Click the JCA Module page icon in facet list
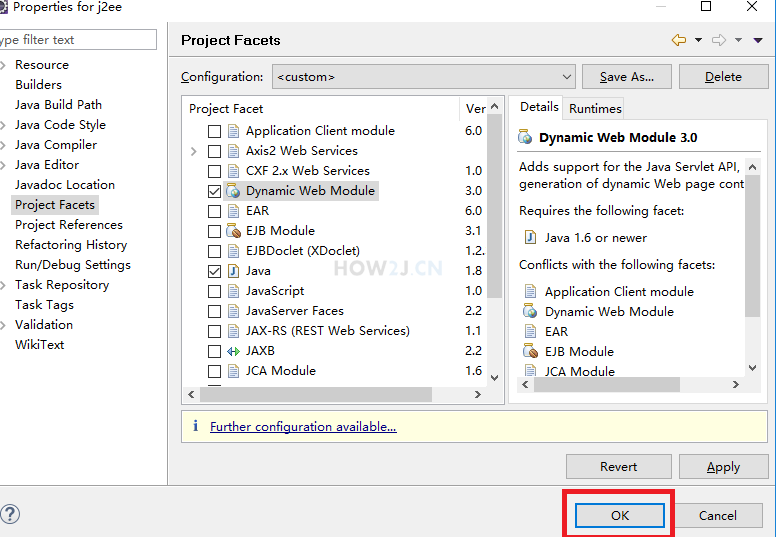This screenshot has width=776, height=537. [233, 371]
